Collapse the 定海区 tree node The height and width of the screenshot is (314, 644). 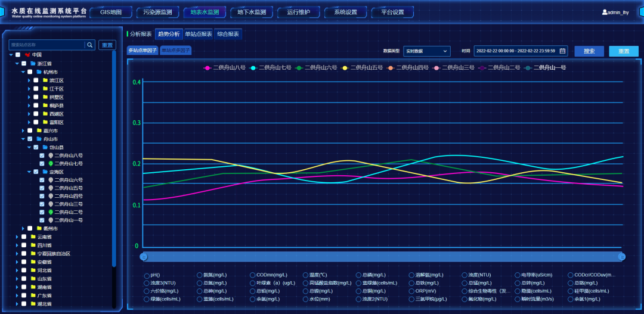[x=29, y=172]
